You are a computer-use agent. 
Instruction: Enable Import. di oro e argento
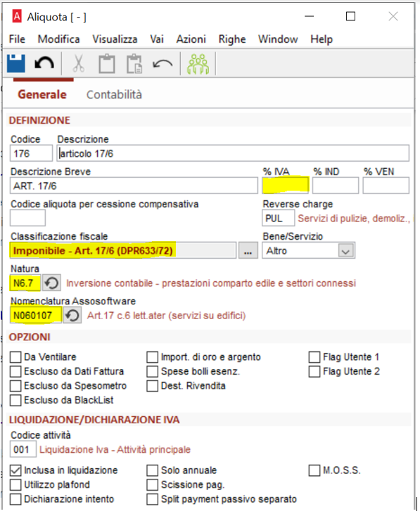click(x=152, y=356)
